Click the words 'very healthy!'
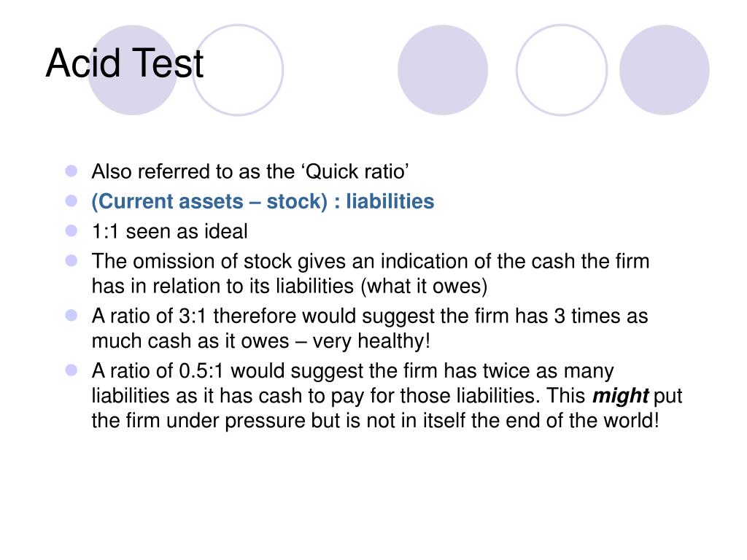Viewport: 747px width, 560px height. (371, 341)
